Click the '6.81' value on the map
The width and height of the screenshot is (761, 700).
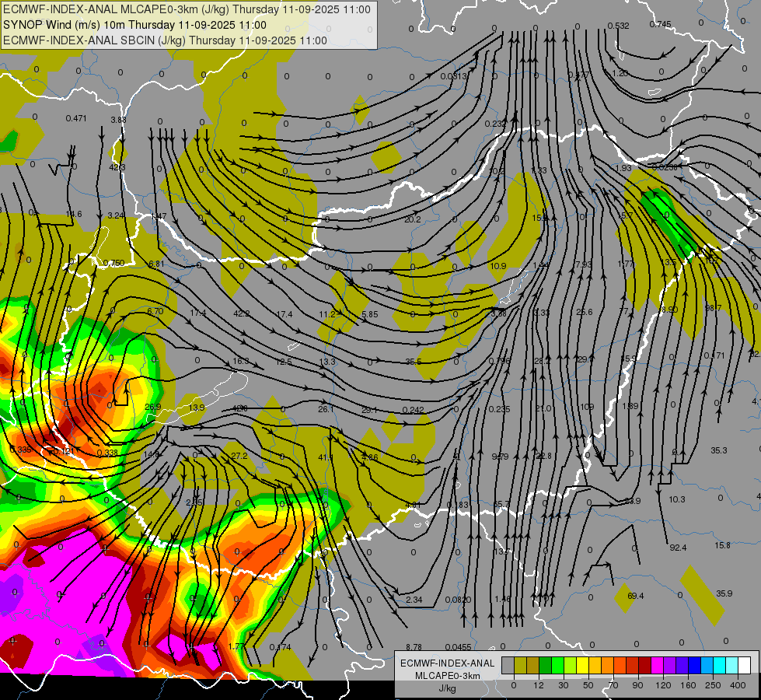(x=156, y=264)
